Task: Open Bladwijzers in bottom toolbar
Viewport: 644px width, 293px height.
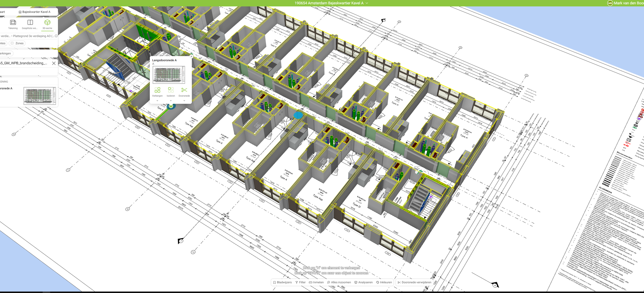Action: 282,282
